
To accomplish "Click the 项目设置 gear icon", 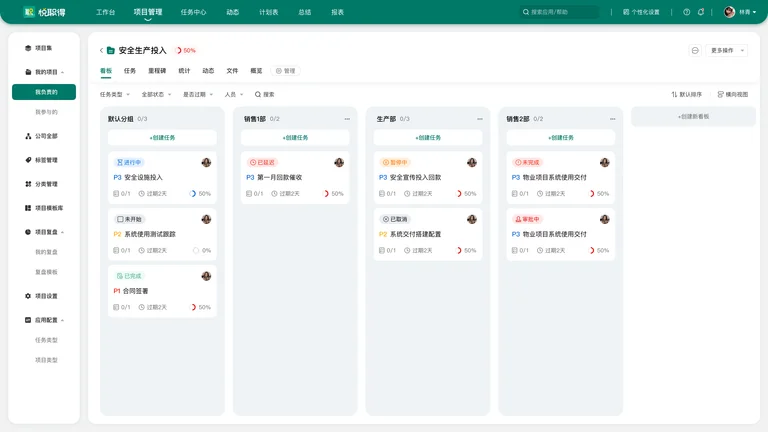I will 28,296.
